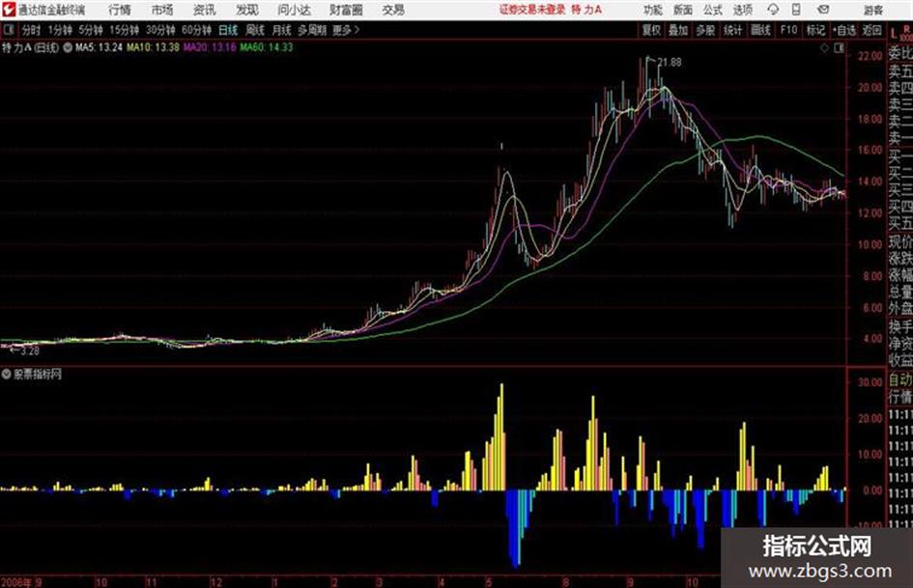Open the envelope messages icon
This screenshot has height=588, width=913.
tap(823, 10)
